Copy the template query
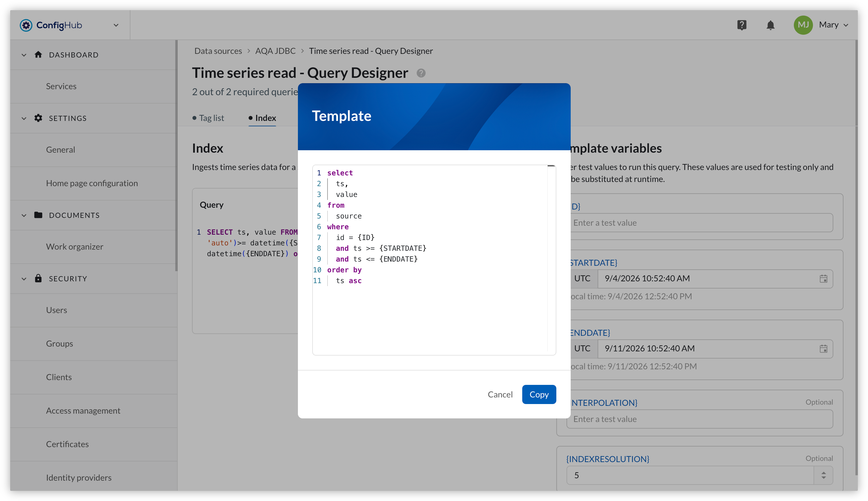Screen dimensions: 868x501 pyautogui.click(x=539, y=394)
